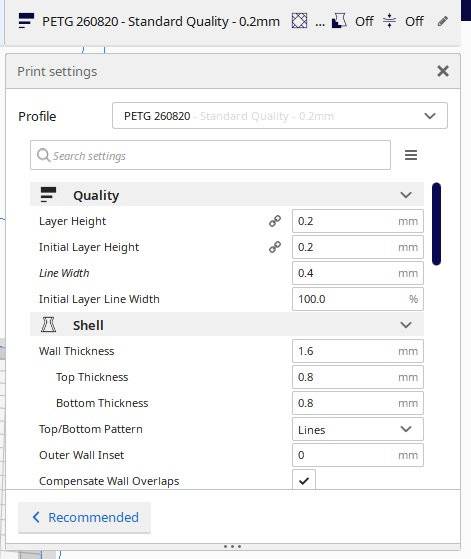The height and width of the screenshot is (559, 471).
Task: Edit the Bottom Thickness value
Action: pos(358,403)
